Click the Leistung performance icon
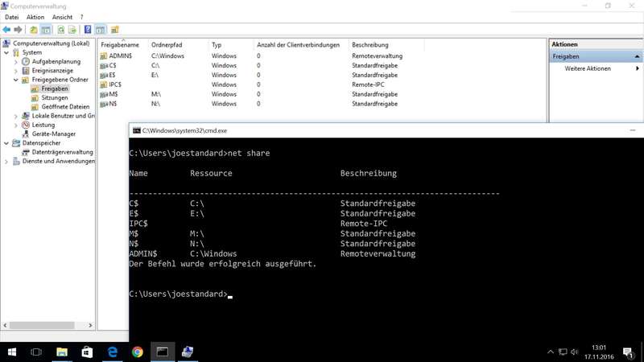The width and height of the screenshot is (644, 362). [26, 125]
